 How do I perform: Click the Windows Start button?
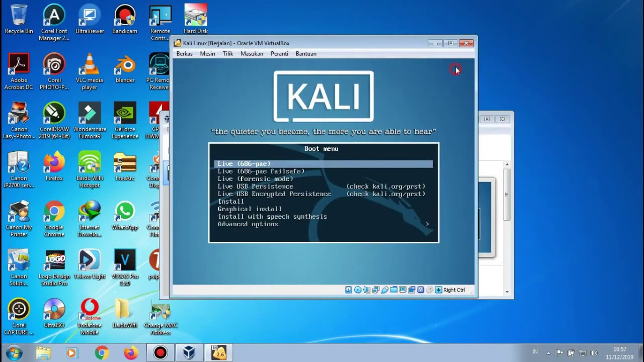click(14, 353)
